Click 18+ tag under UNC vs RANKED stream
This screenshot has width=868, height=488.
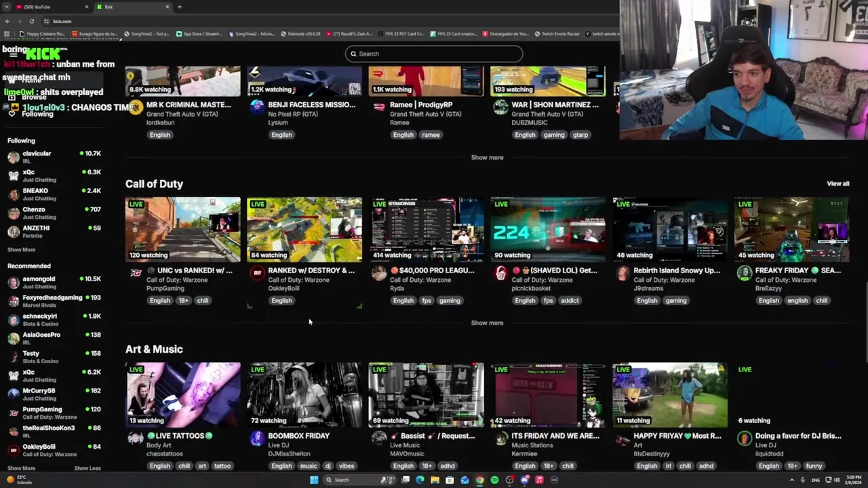coord(183,300)
